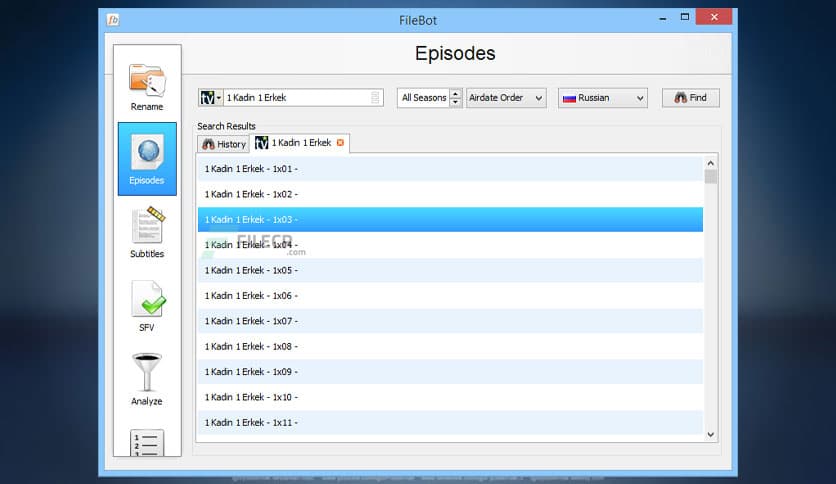This screenshot has height=484, width=836.
Task: Select episode 1 Kadin 1 Erkek - 1x06
Action: (x=450, y=296)
